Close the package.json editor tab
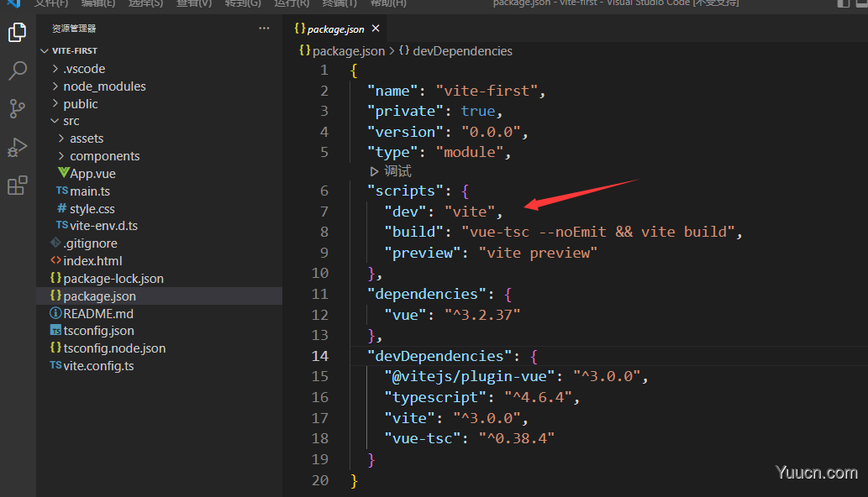Image resolution: width=868 pixels, height=497 pixels. [376, 29]
